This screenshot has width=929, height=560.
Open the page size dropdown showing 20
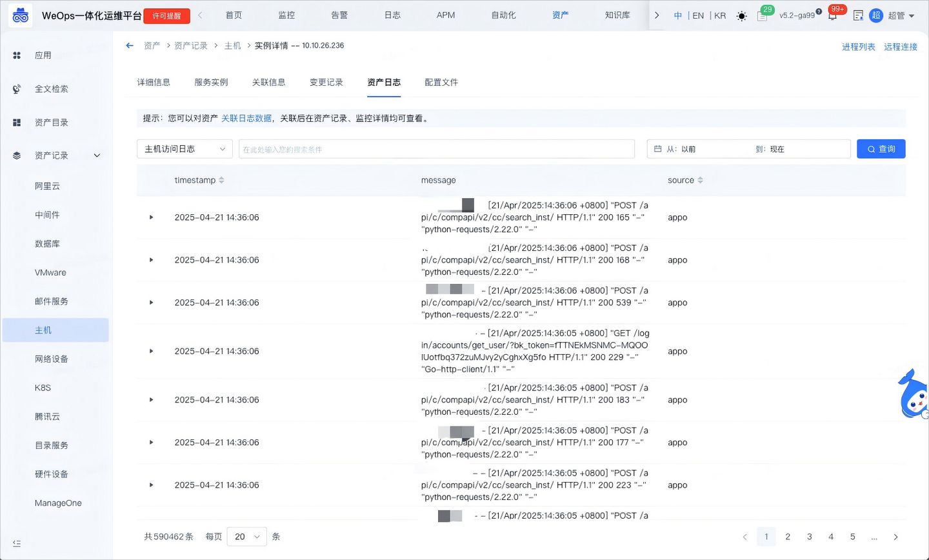(x=246, y=536)
